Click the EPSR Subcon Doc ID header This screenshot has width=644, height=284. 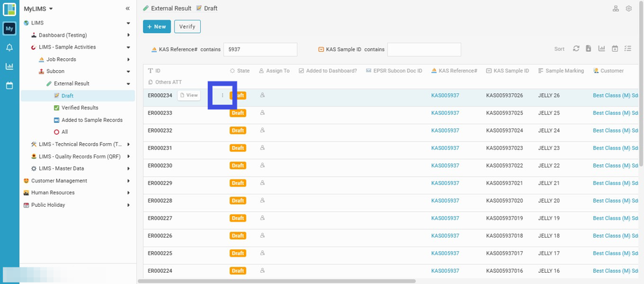[394, 71]
